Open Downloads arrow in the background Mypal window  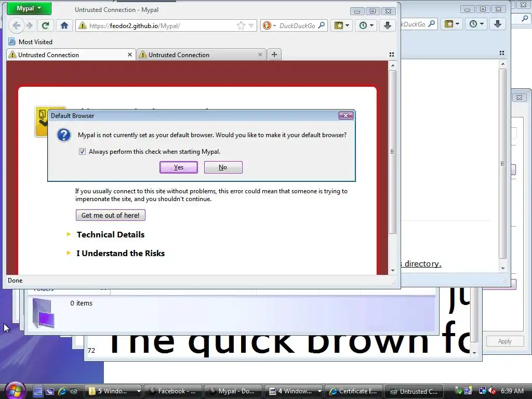[497, 24]
